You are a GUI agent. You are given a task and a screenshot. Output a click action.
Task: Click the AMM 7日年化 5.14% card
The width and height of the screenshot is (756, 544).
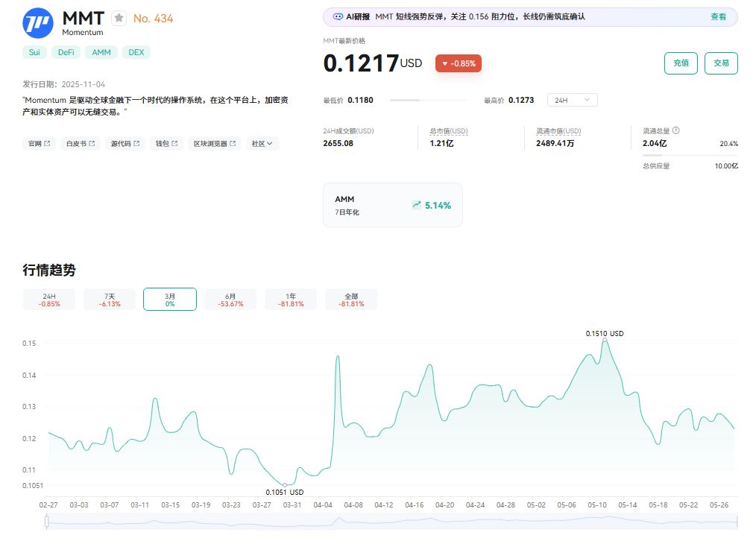point(392,205)
